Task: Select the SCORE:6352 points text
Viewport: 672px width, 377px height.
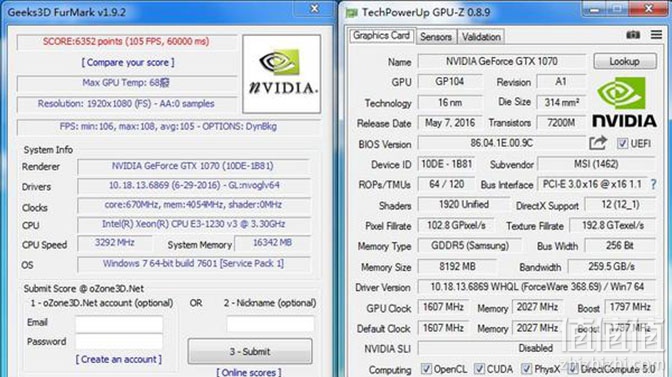Action: [x=126, y=42]
